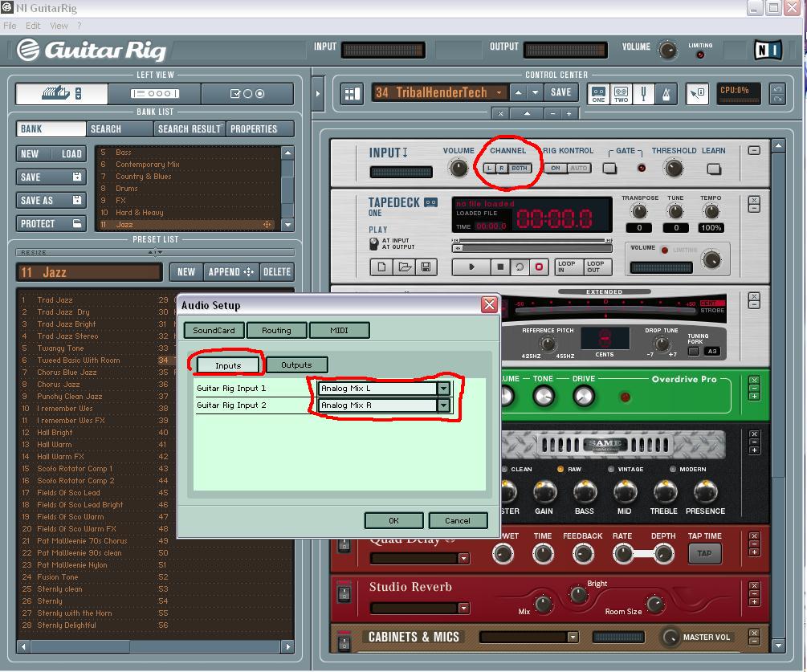Open the Cabinets & Mics preset dropdown

[x=573, y=637]
